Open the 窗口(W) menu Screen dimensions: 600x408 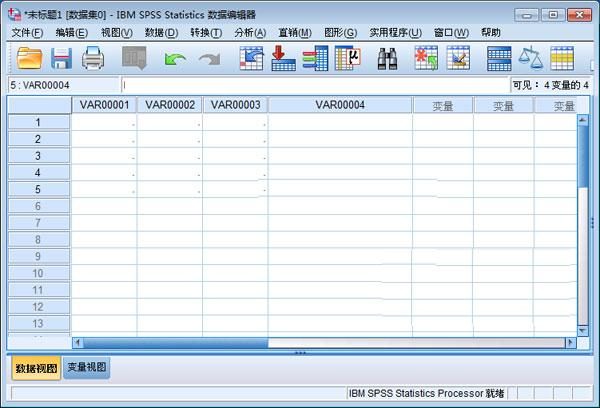(x=451, y=33)
